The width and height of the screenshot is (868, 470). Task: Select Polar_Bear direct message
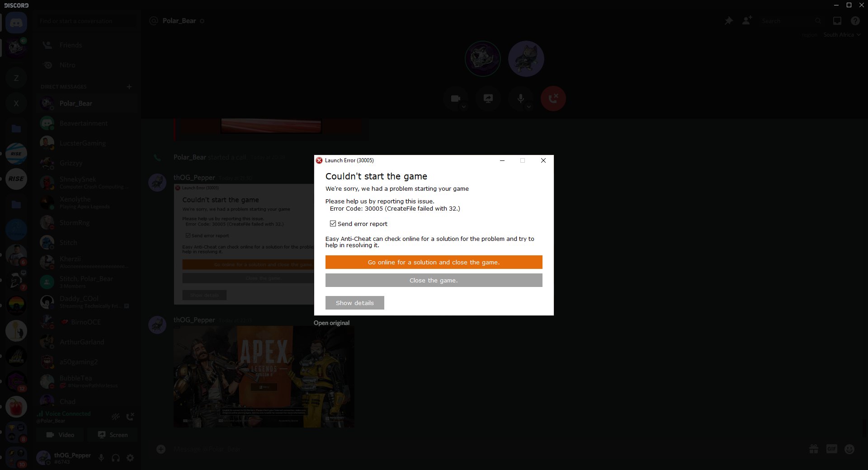click(86, 103)
